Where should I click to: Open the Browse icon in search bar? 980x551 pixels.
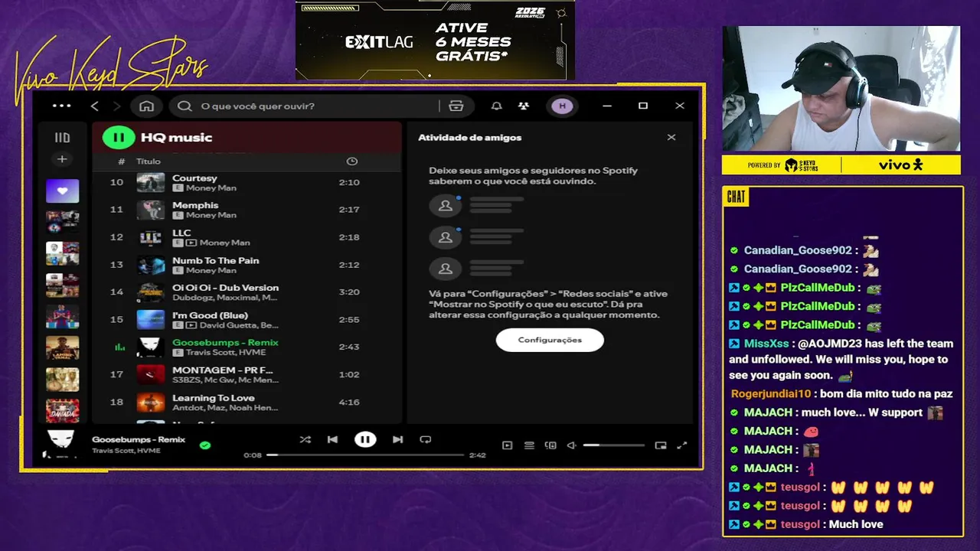tap(456, 106)
